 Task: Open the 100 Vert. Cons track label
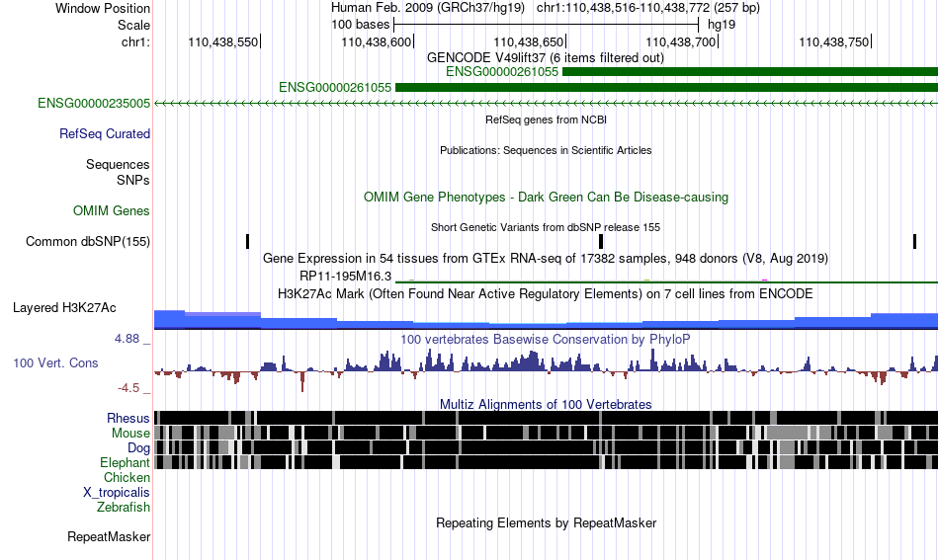click(55, 362)
